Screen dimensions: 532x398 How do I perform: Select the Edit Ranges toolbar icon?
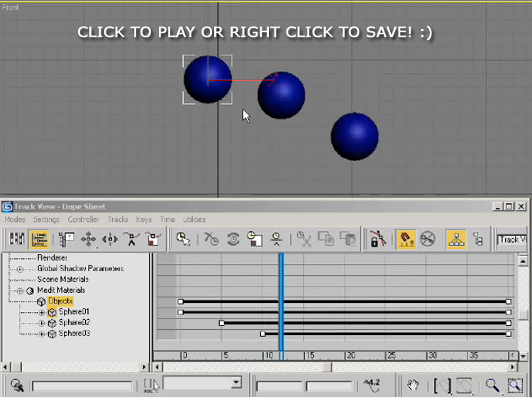[39, 240]
